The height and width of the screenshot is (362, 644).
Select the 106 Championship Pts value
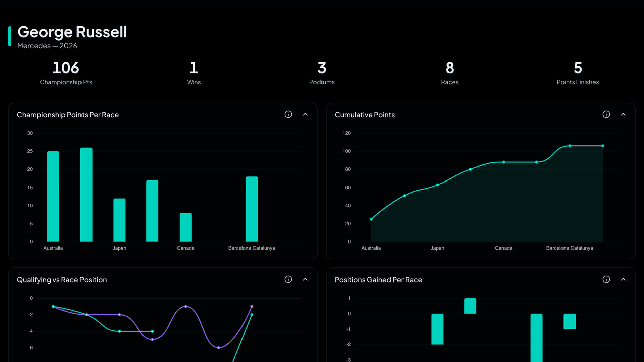66,67
